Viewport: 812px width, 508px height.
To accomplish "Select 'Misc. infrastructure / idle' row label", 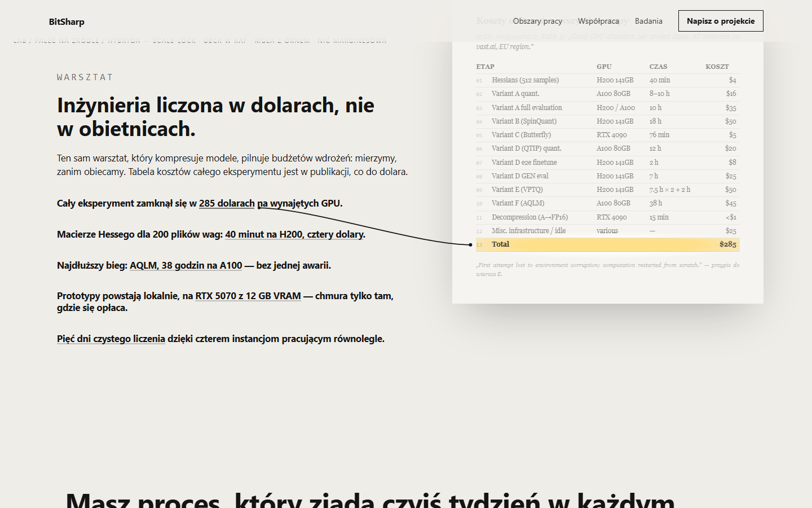I will (528, 231).
